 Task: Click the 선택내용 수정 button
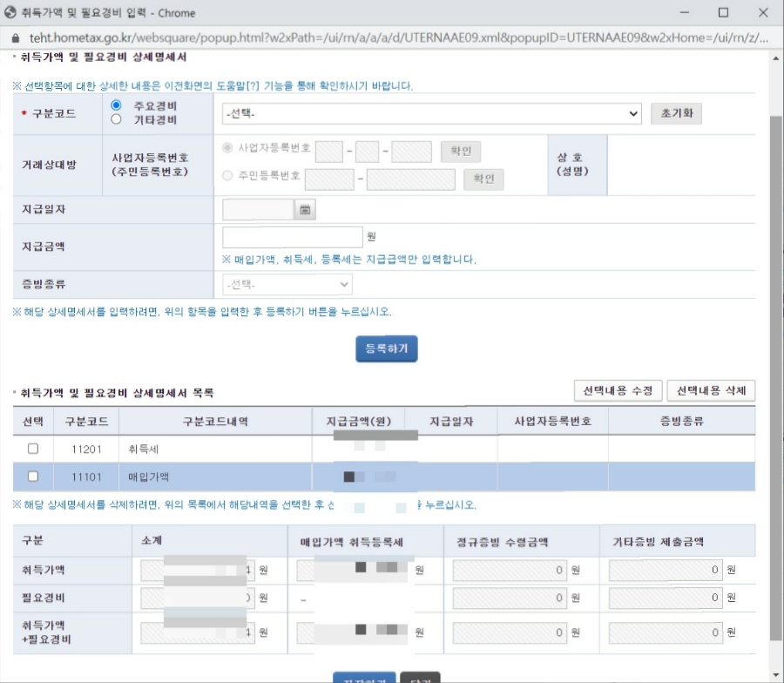tap(618, 390)
